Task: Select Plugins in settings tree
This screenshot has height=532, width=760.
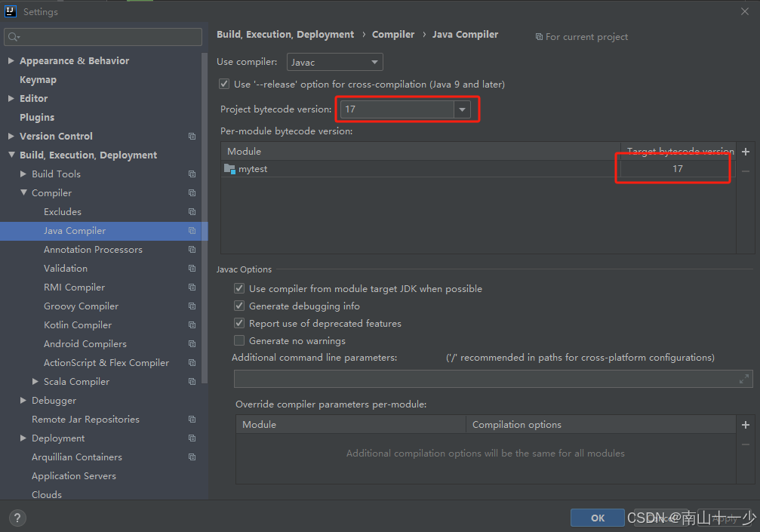Action: click(x=37, y=118)
